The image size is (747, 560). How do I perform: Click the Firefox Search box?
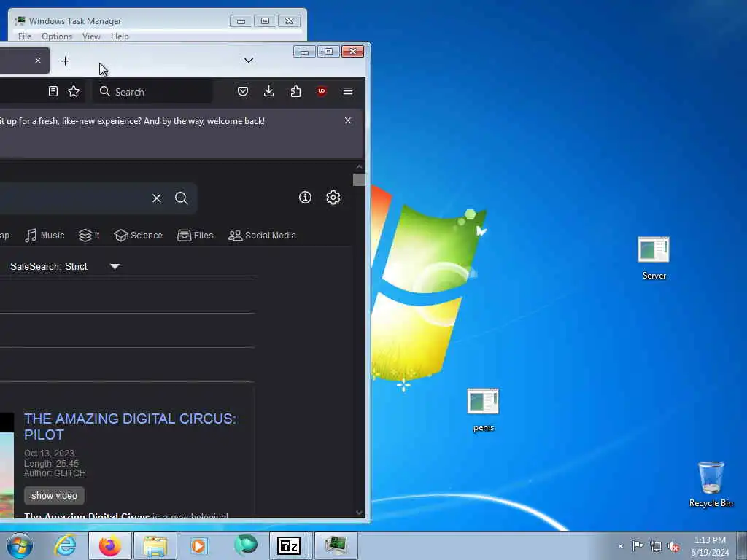point(153,91)
